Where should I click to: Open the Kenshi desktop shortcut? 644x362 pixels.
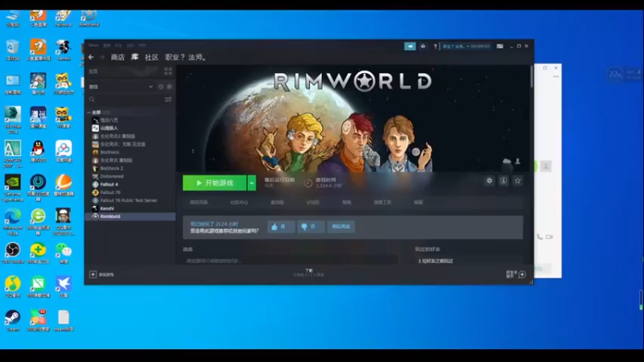pyautogui.click(x=64, y=50)
